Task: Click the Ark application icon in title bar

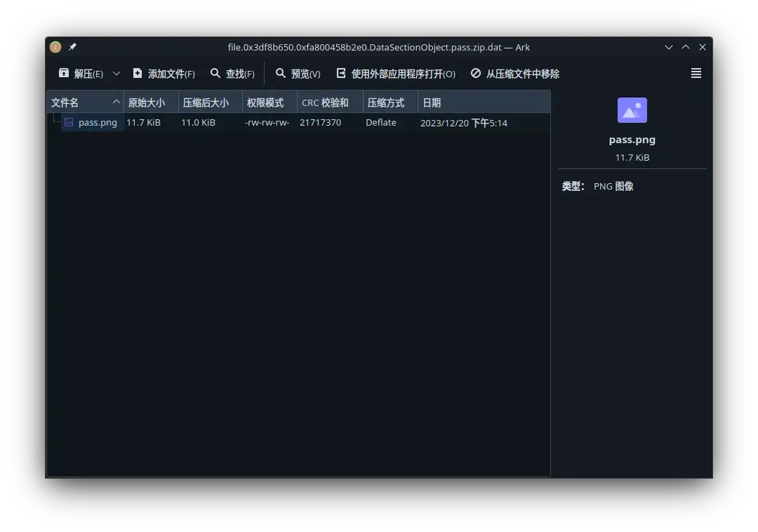Action: 55,47
